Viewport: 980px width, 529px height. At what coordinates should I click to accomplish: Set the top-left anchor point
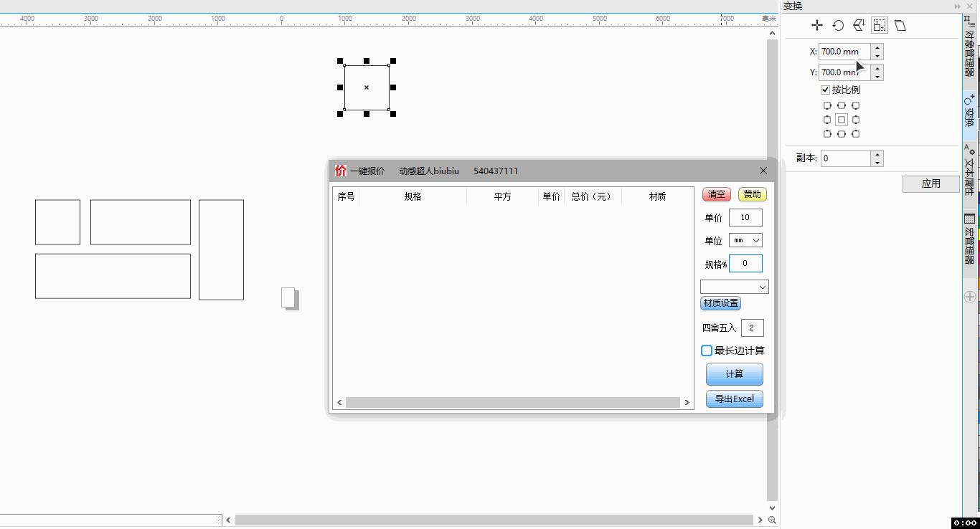click(x=827, y=105)
